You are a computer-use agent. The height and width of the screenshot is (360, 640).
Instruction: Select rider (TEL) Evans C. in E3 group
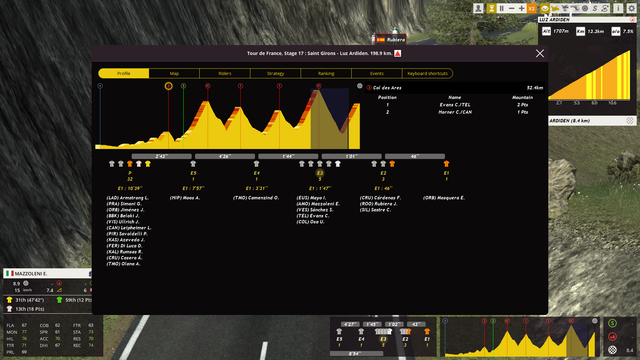coord(313,216)
